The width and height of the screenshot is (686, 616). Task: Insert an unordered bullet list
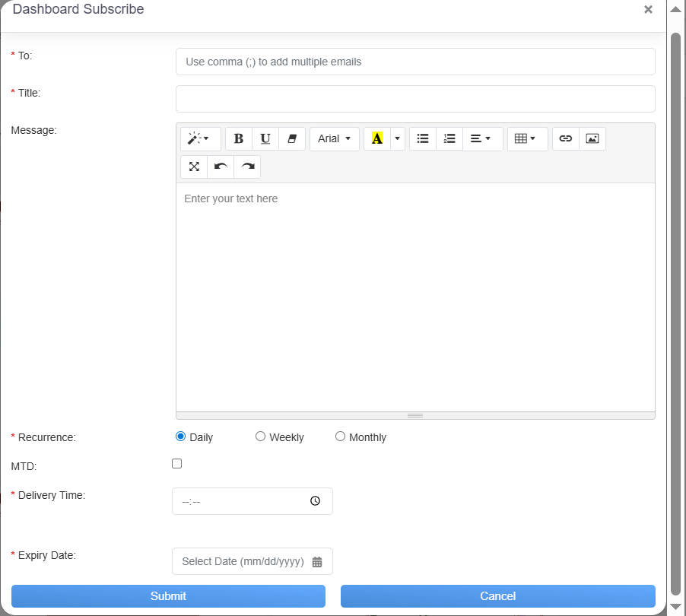[423, 138]
